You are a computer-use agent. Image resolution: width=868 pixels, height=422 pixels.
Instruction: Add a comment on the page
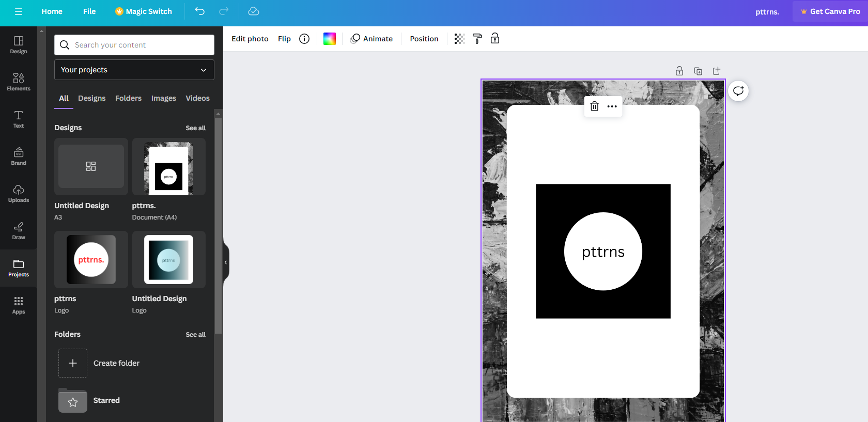(738, 91)
